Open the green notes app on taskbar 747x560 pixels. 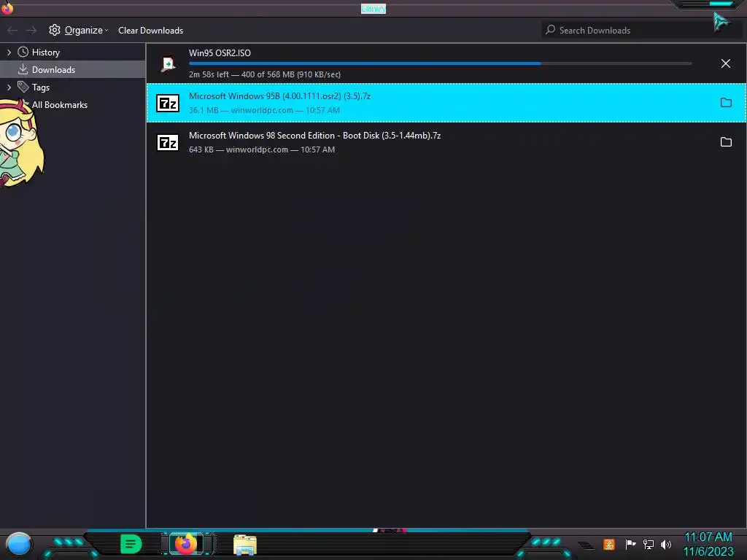pyautogui.click(x=131, y=544)
